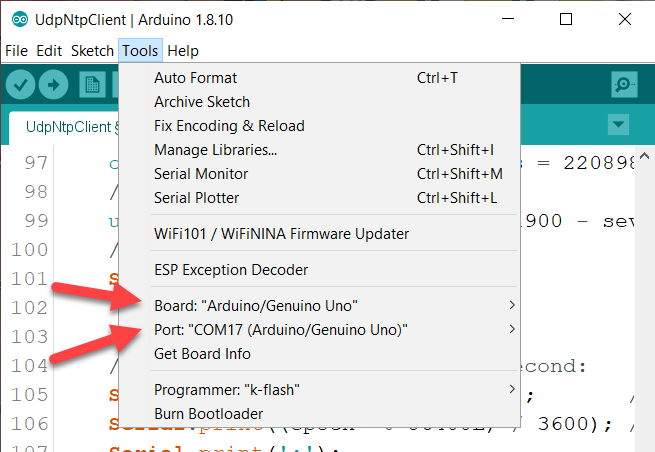655x452 pixels.
Task: Select Board: "Arduino/Genuino Uno" entry
Action: (x=319, y=306)
